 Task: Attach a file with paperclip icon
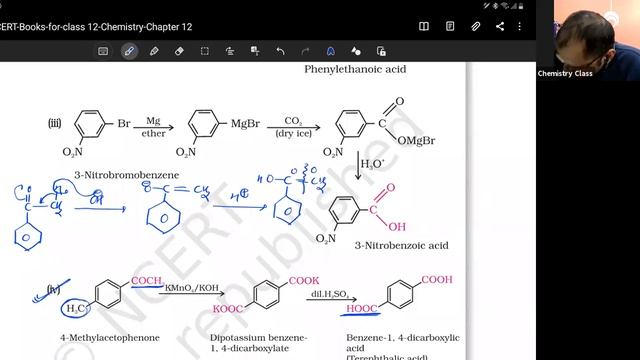tap(475, 27)
